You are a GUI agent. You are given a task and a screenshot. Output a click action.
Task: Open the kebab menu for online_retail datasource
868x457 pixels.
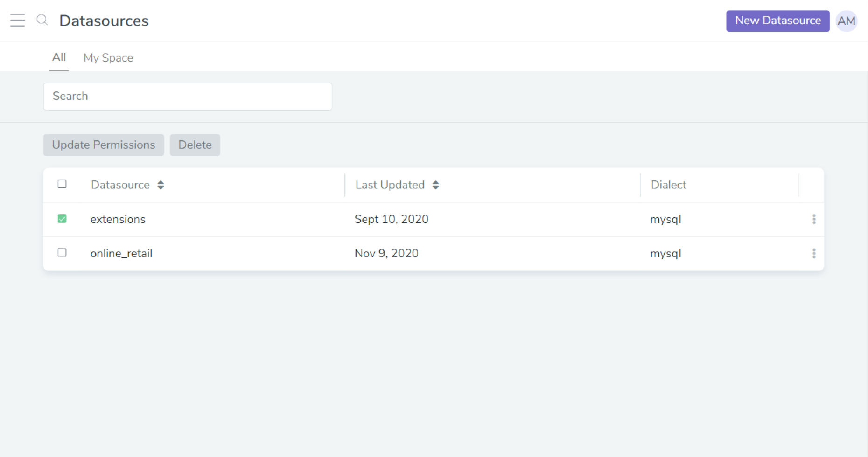coord(814,253)
